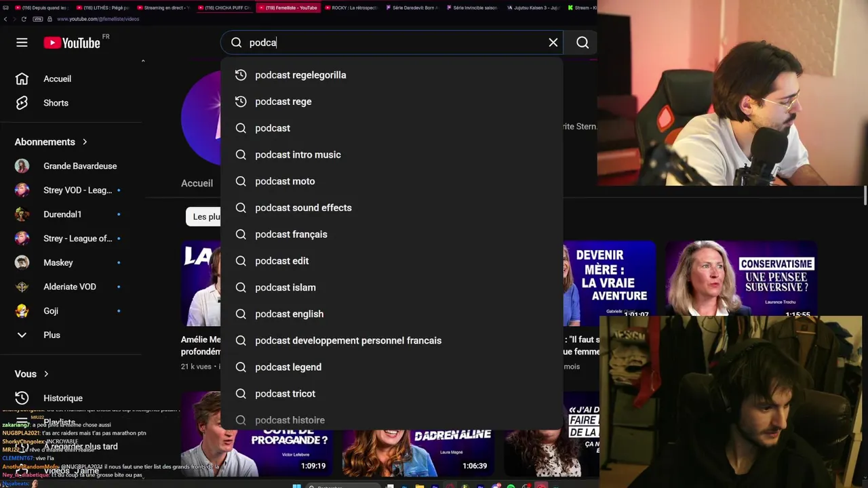The width and height of the screenshot is (868, 488).
Task: Click the page vertical scrollbar thumb
Action: coord(865,195)
